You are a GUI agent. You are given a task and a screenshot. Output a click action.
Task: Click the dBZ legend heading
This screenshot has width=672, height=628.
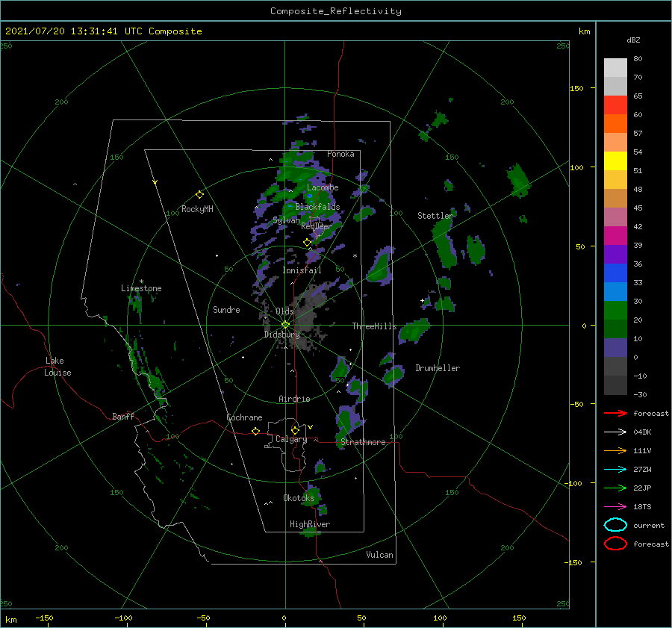tap(633, 40)
